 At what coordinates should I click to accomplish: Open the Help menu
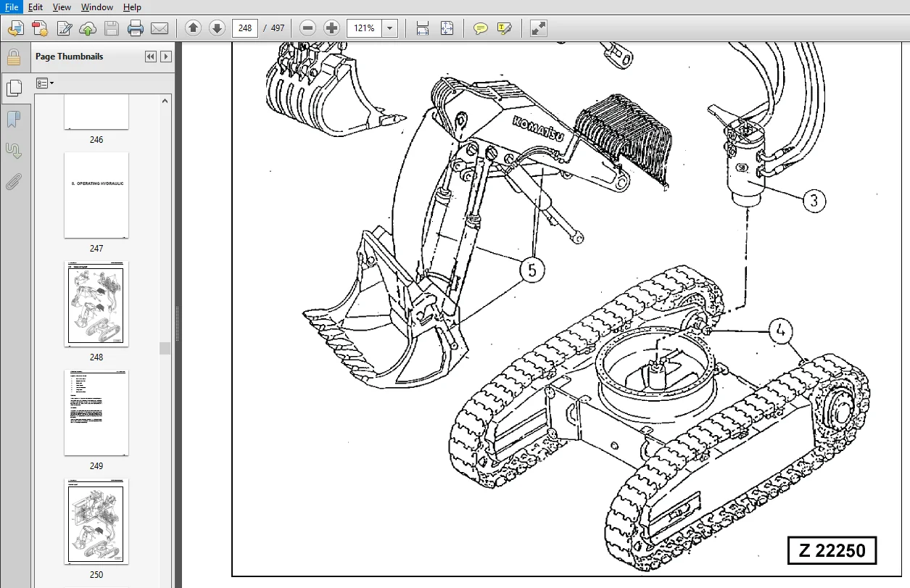(x=132, y=7)
